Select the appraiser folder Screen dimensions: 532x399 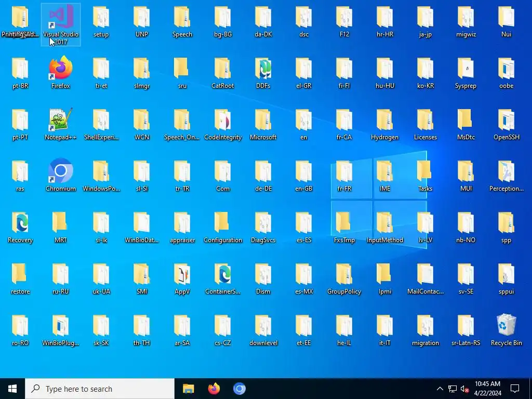click(182, 227)
